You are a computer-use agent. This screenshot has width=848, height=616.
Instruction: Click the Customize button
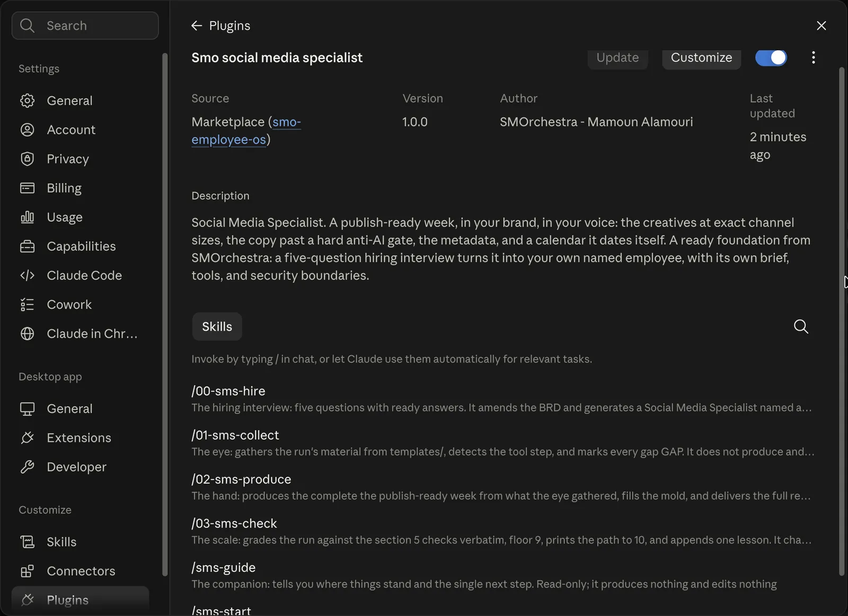coord(701,57)
